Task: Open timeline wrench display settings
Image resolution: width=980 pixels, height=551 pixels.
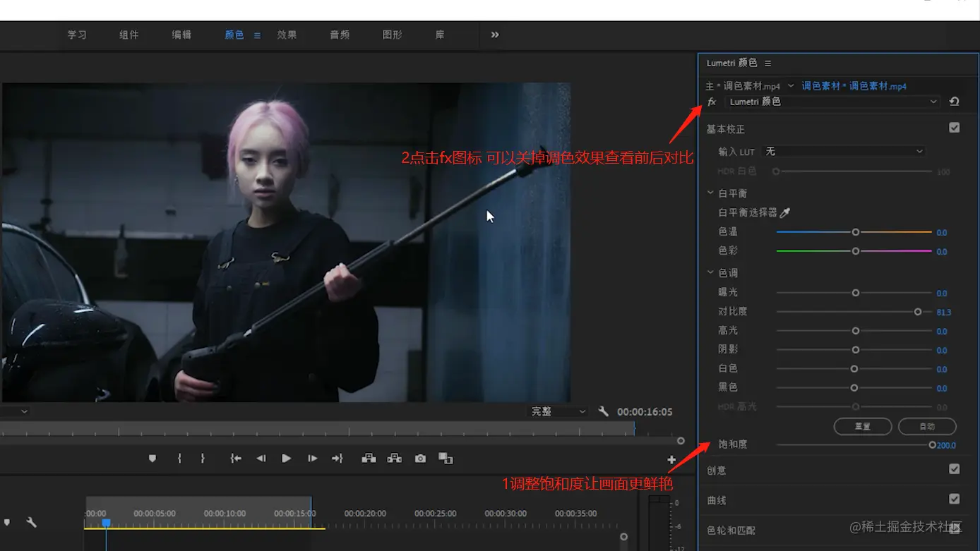Action: click(x=31, y=523)
